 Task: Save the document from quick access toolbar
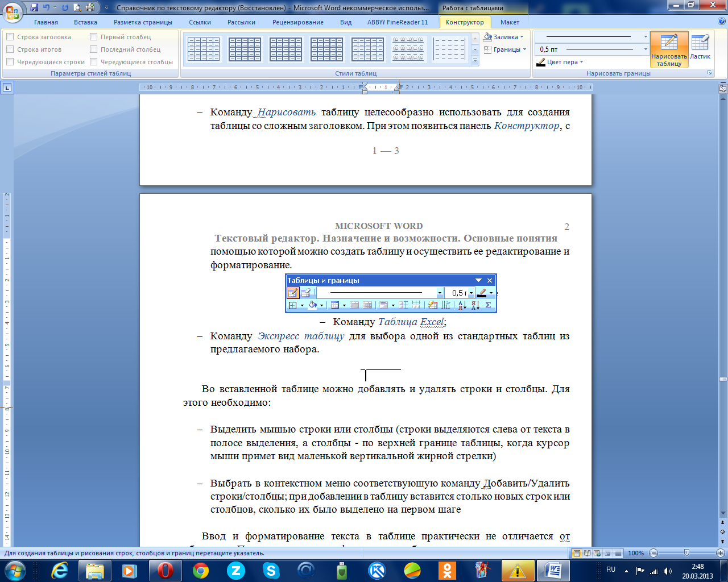(35, 7)
